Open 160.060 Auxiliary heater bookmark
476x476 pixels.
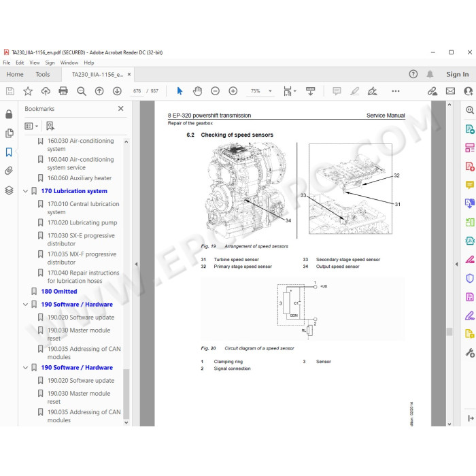pos(80,178)
